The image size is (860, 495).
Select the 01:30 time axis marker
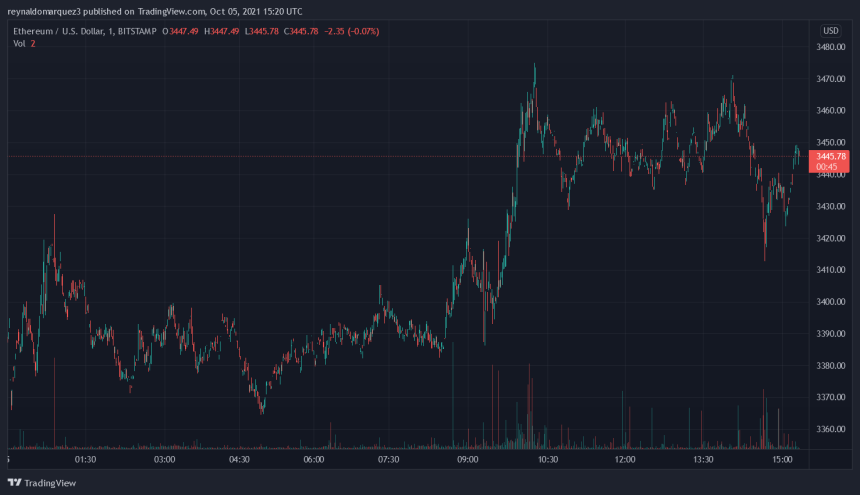point(86,460)
